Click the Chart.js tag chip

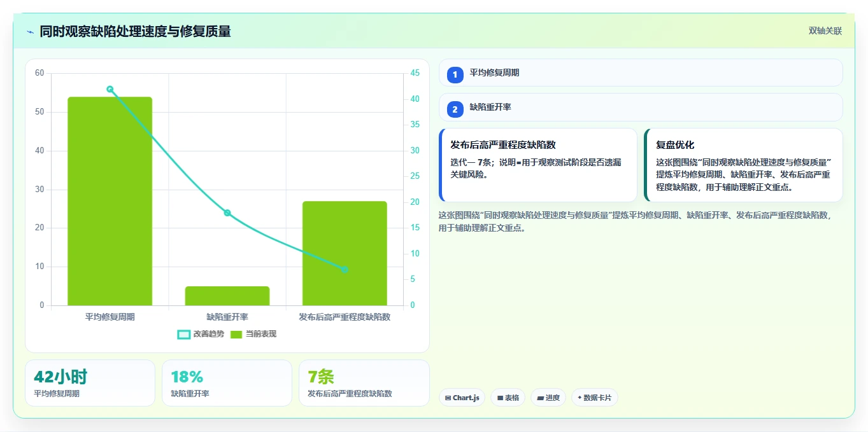point(462,398)
